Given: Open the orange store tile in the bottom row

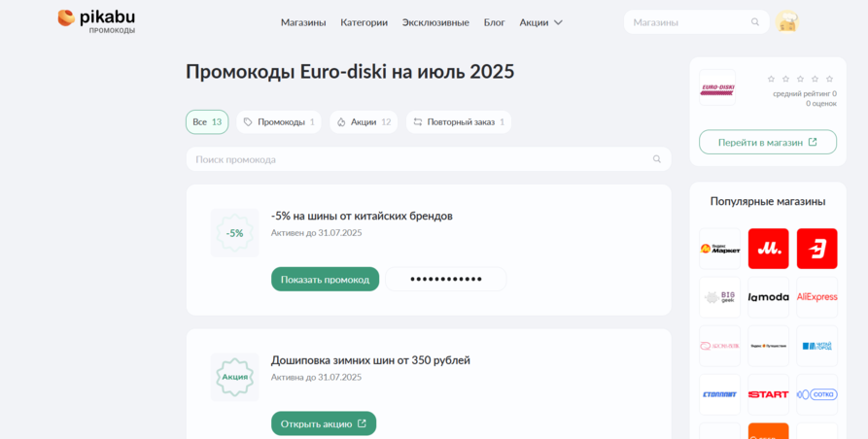Looking at the screenshot, I should (768, 430).
